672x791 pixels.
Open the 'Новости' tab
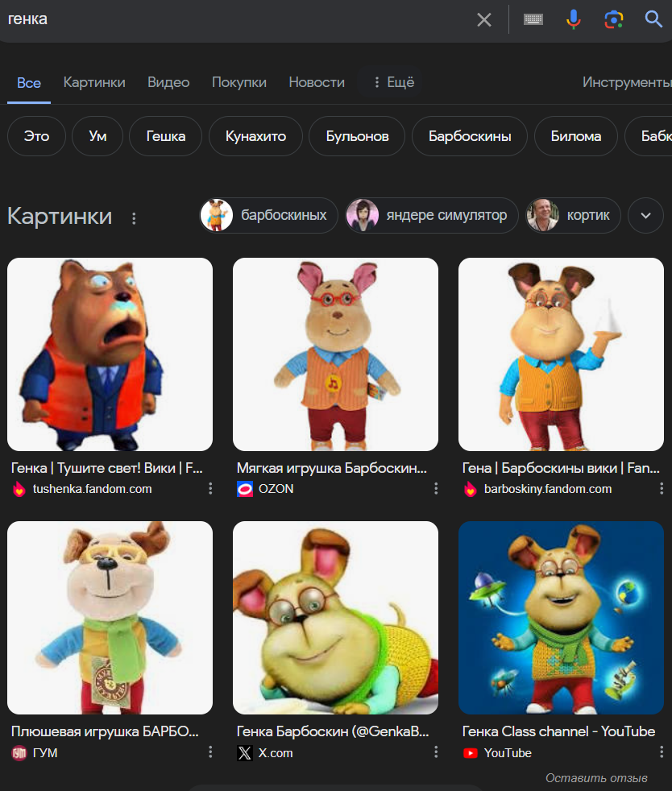pyautogui.click(x=317, y=82)
